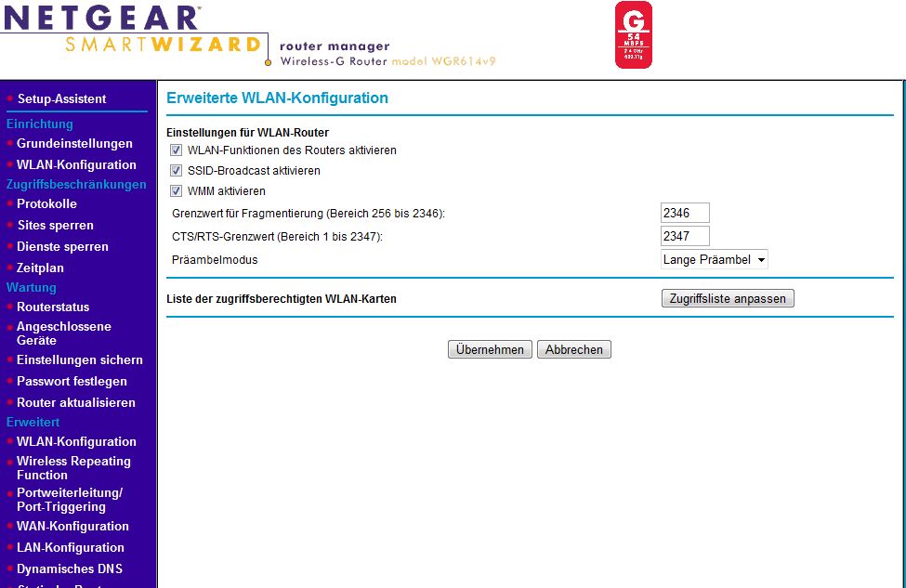View Routerstatus page
The width and height of the screenshot is (906, 588).
[53, 307]
